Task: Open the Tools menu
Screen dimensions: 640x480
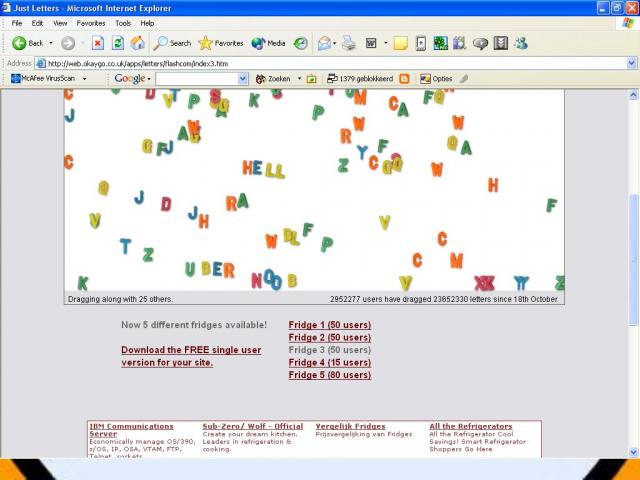Action: [x=123, y=23]
